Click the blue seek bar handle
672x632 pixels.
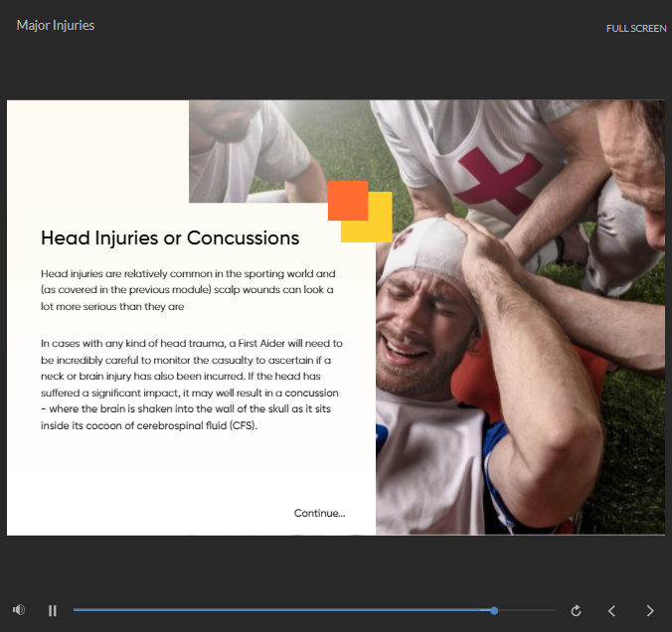point(494,610)
